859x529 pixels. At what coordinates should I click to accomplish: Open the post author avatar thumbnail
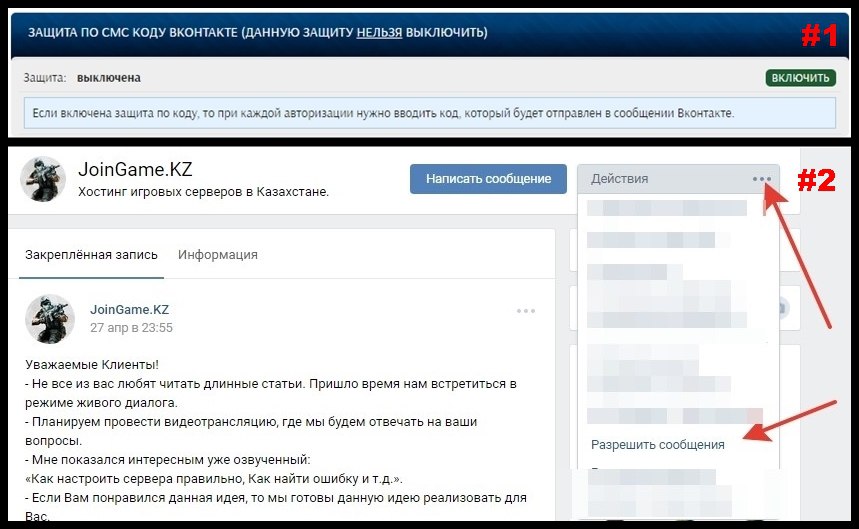click(x=50, y=319)
